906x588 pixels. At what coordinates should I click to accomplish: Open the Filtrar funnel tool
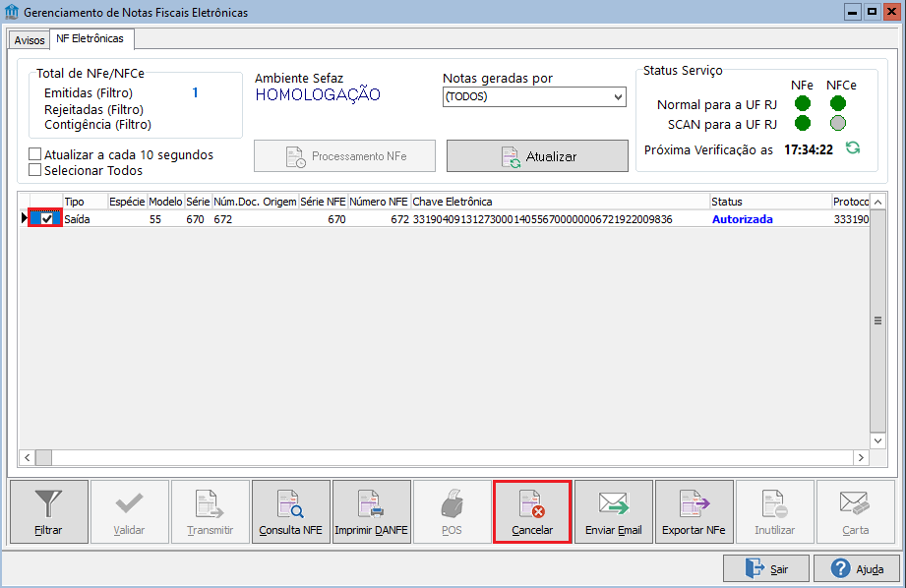(49, 511)
